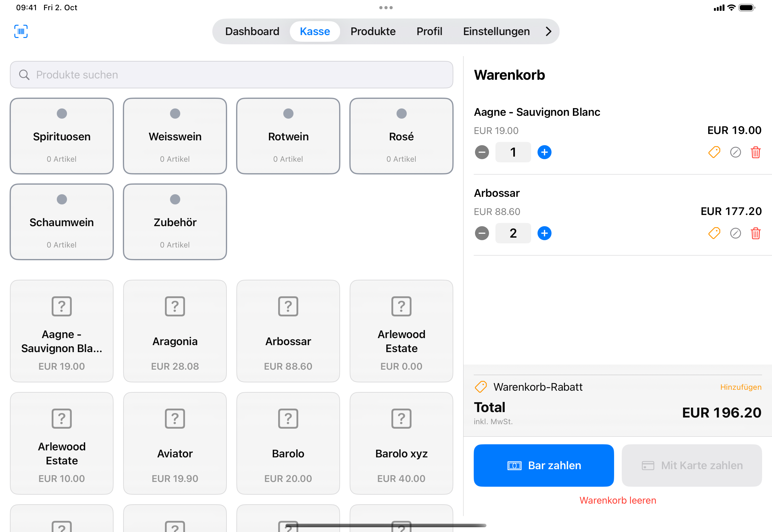
Task: Go to the Profil tab
Action: tap(429, 31)
